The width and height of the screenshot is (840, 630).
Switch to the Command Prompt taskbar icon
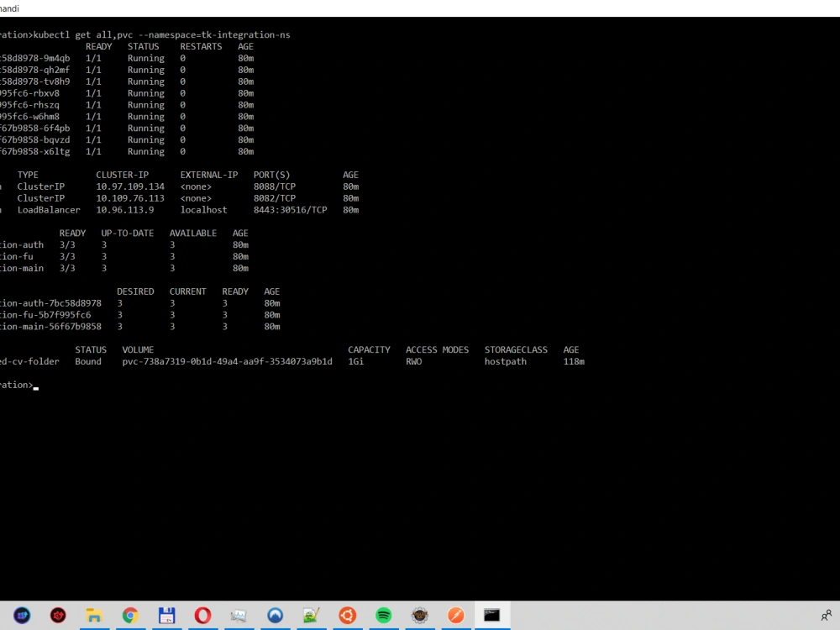click(x=491, y=615)
